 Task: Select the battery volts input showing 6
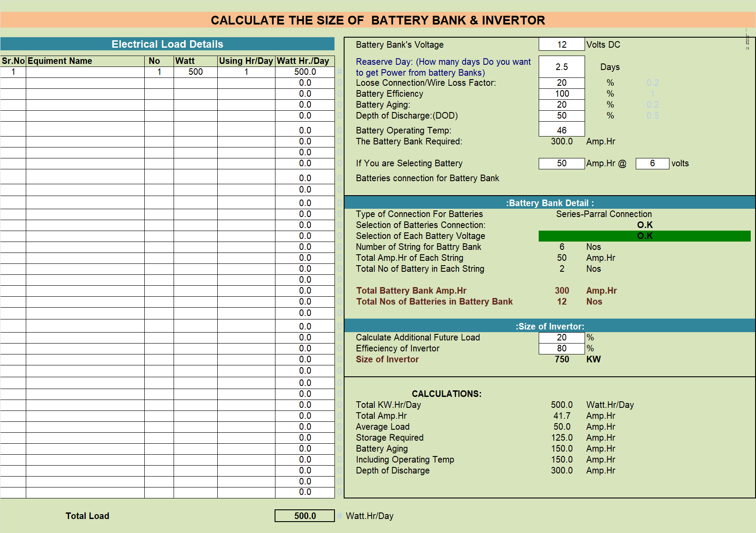[652, 163]
